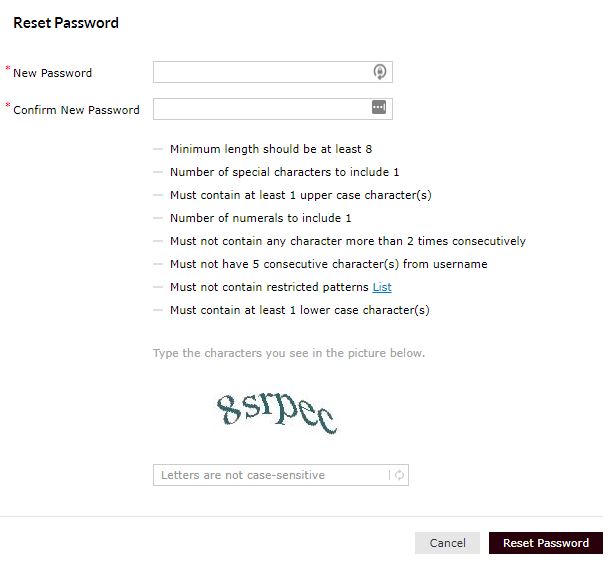
Task: Click the New Password field label
Action: [x=53, y=73]
